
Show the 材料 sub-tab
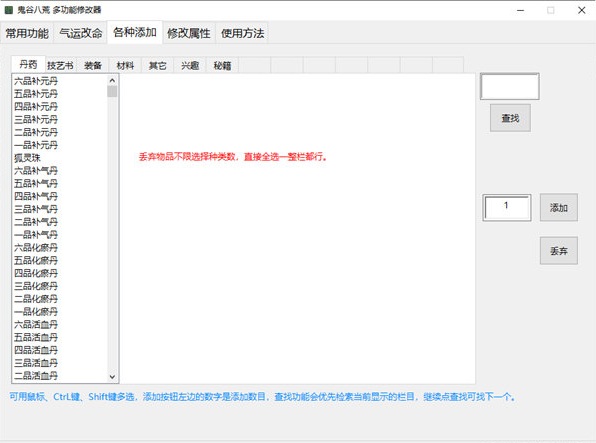125,65
